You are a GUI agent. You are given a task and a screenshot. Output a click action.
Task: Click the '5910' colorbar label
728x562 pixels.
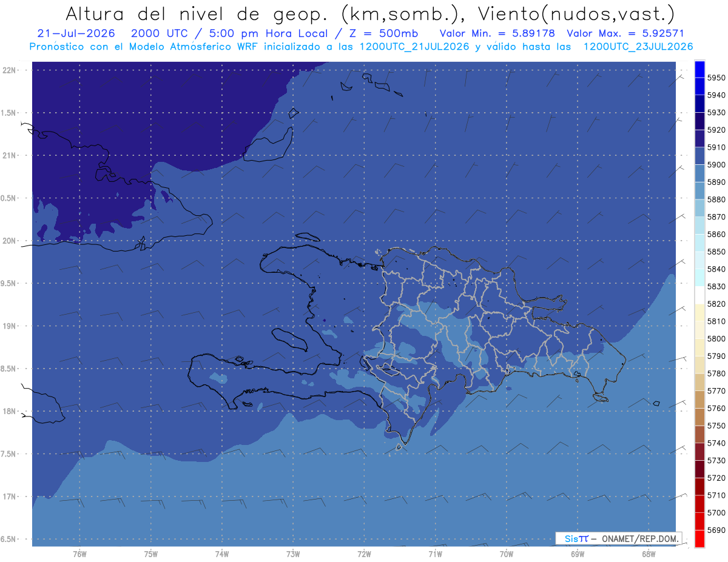716,147
